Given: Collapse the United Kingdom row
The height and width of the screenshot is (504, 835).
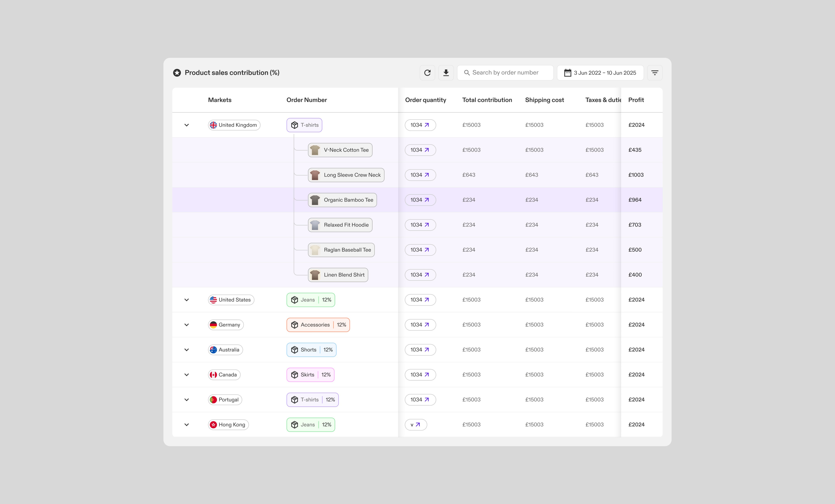Looking at the screenshot, I should pyautogui.click(x=186, y=125).
